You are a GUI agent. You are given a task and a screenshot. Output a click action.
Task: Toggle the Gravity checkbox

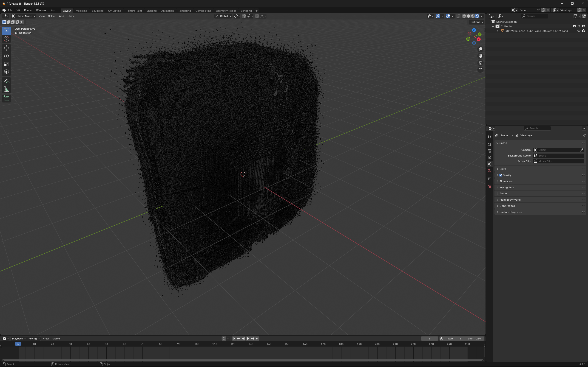tap(501, 175)
